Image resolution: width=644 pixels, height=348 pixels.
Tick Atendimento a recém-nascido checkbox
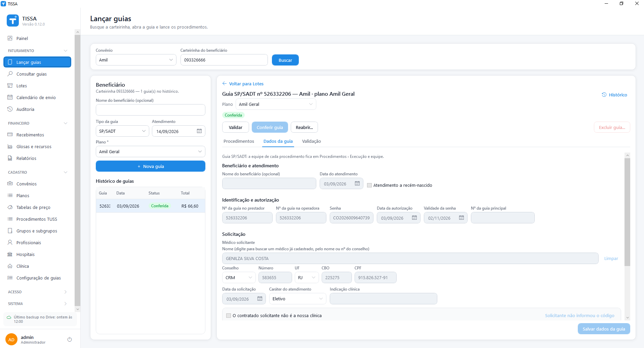tap(369, 185)
